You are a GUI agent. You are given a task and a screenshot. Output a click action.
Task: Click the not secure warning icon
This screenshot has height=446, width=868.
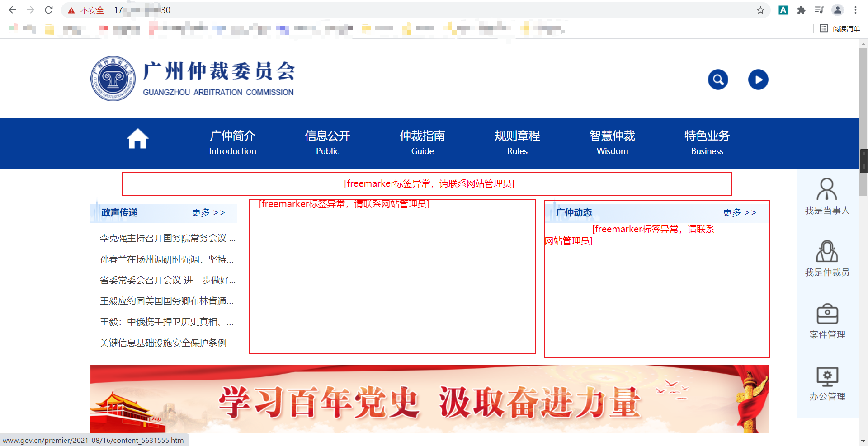point(71,10)
